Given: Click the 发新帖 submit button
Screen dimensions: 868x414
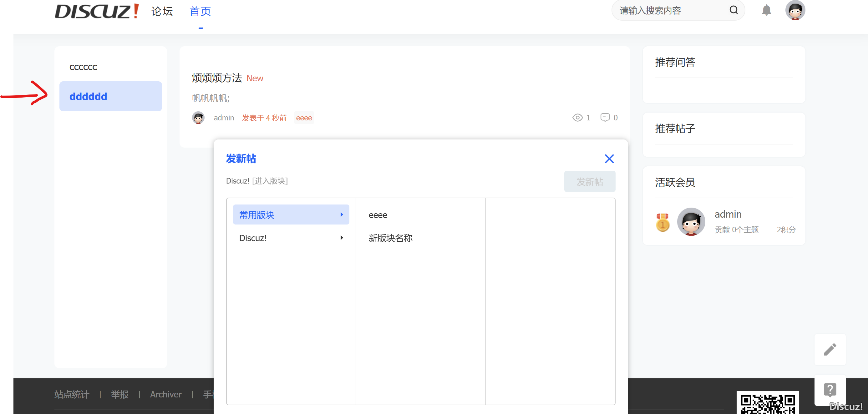Looking at the screenshot, I should pyautogui.click(x=589, y=181).
